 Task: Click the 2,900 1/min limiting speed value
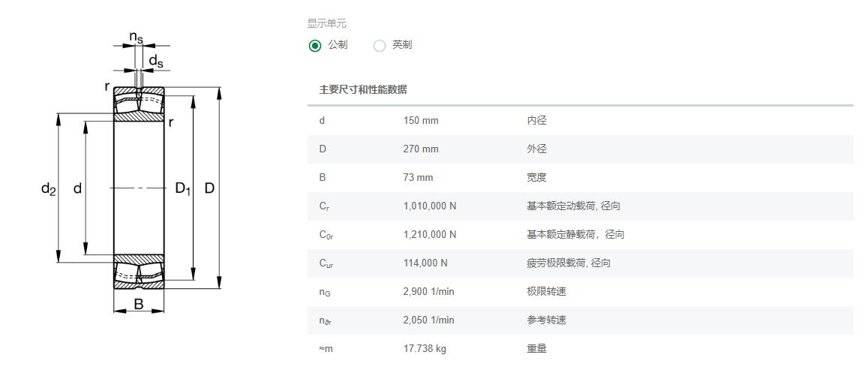[x=428, y=291]
